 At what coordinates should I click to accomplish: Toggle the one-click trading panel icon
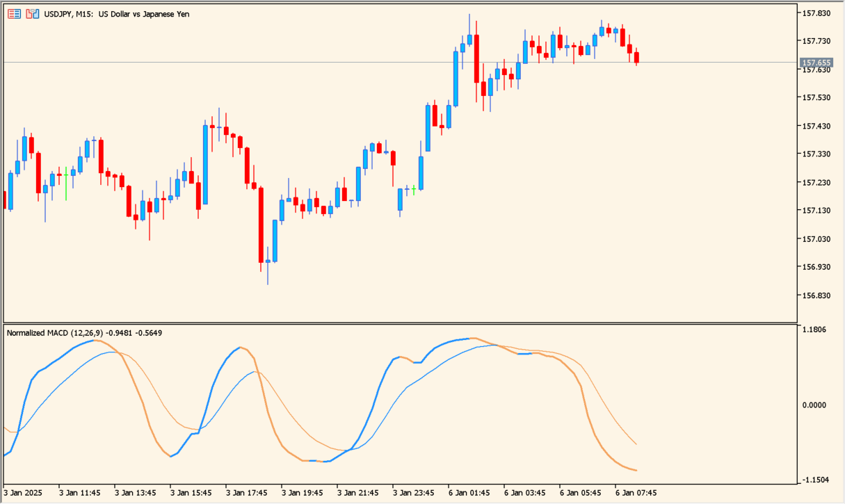coord(32,14)
